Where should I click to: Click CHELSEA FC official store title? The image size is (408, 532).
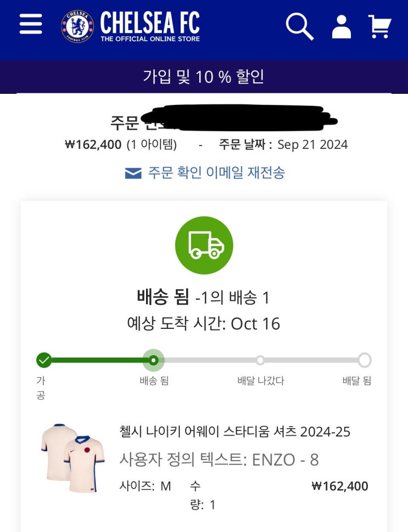point(149,26)
